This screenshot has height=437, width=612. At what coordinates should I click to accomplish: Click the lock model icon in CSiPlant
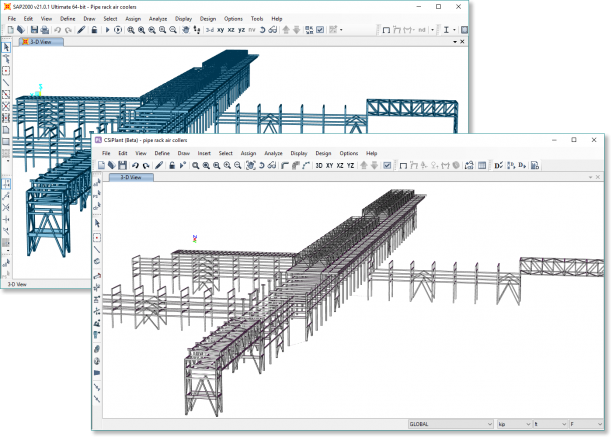coord(172,165)
